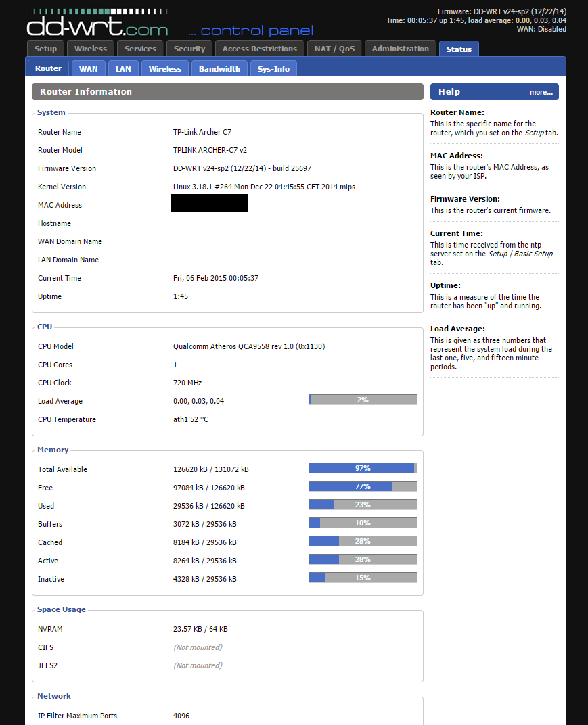Click NVRAM usage 23.57 KB / 64 KB

200,629
